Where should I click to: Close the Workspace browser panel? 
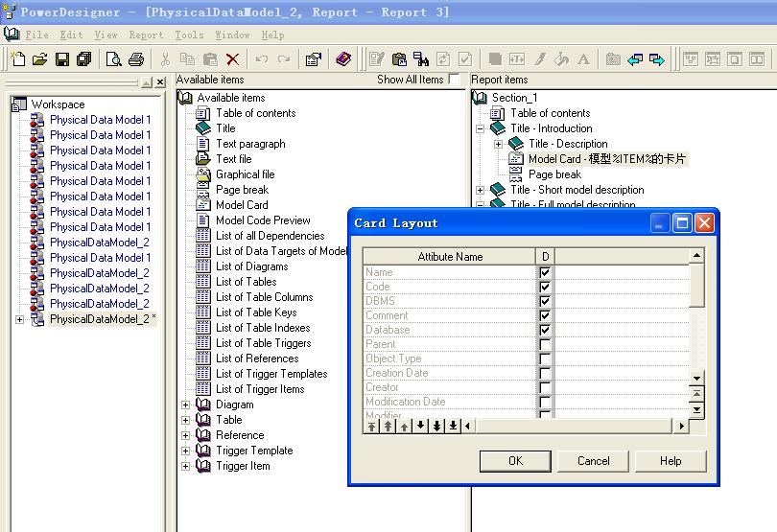[x=160, y=82]
